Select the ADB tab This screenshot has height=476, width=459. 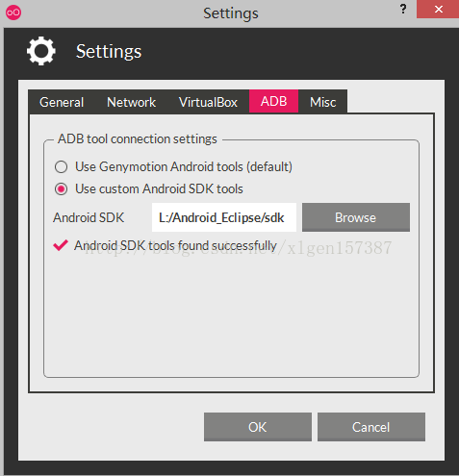pos(273,101)
